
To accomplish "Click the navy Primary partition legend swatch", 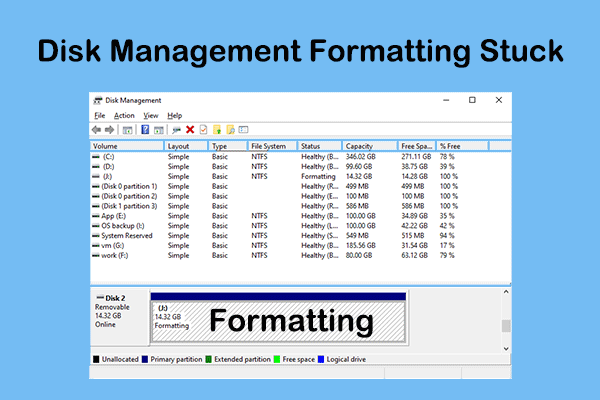I will point(145,359).
